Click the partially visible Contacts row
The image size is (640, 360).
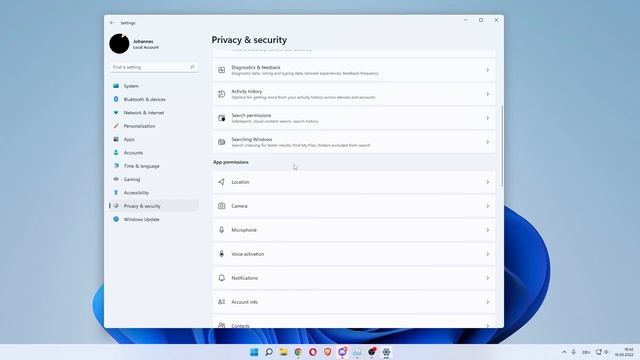(354, 321)
